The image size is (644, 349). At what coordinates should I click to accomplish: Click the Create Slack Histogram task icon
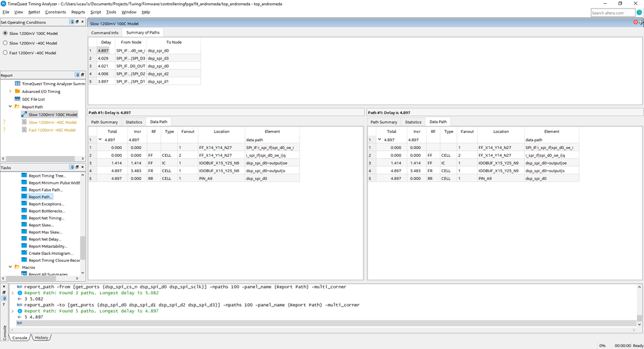click(24, 254)
